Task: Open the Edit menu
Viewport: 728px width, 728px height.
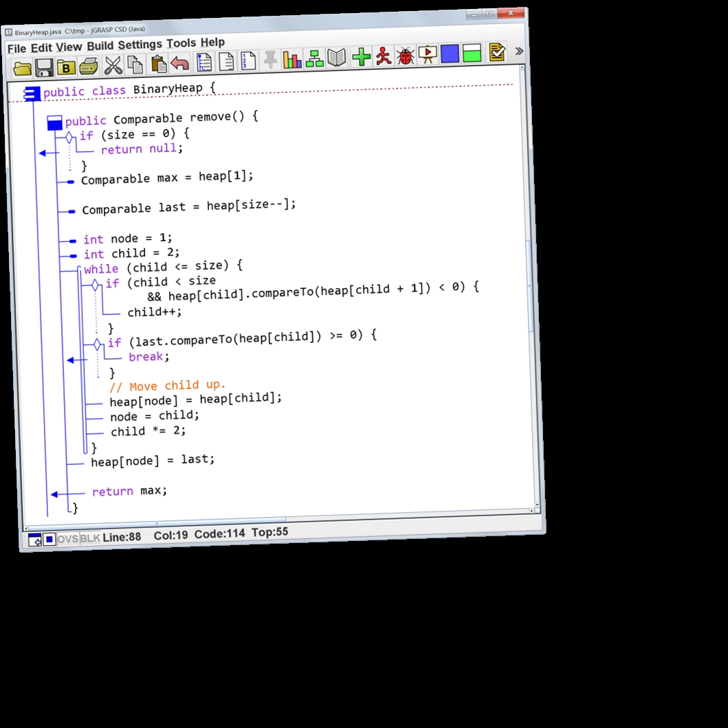Action: tap(41, 48)
